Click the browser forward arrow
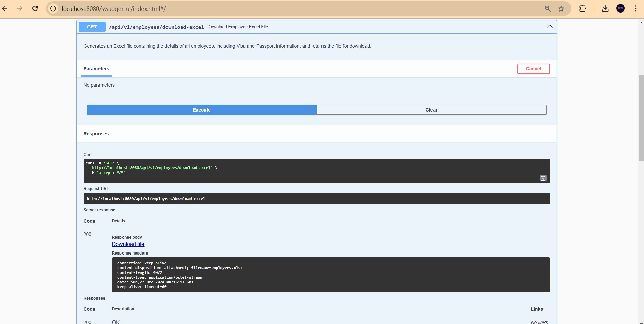Viewport: 644px width, 324px height. point(20,8)
